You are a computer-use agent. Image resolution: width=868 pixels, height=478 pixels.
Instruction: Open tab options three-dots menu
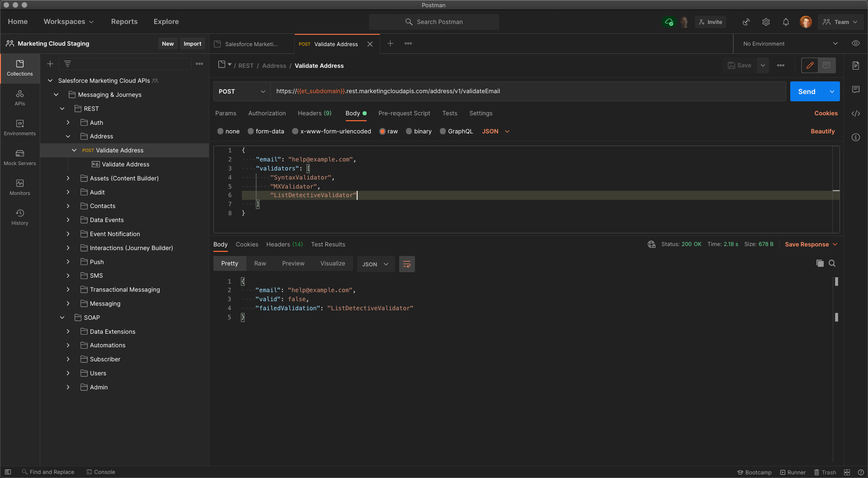click(x=408, y=43)
